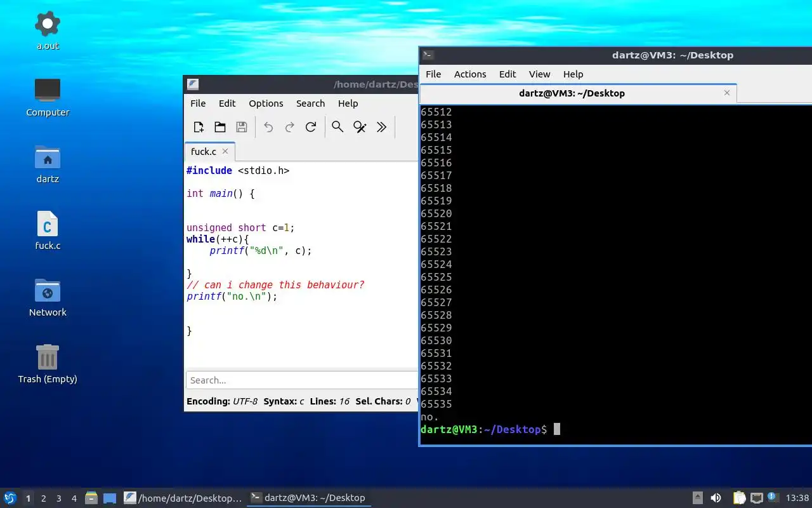The width and height of the screenshot is (812, 508).
Task: Open the terminal Edit menu
Action: [507, 74]
